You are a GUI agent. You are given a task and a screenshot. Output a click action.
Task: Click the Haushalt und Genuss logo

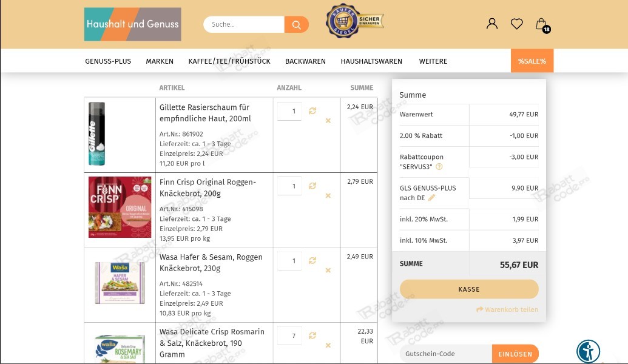pyautogui.click(x=132, y=24)
